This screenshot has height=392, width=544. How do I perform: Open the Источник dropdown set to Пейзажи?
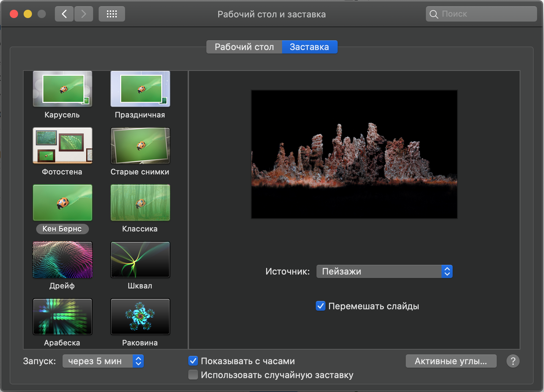[384, 271]
